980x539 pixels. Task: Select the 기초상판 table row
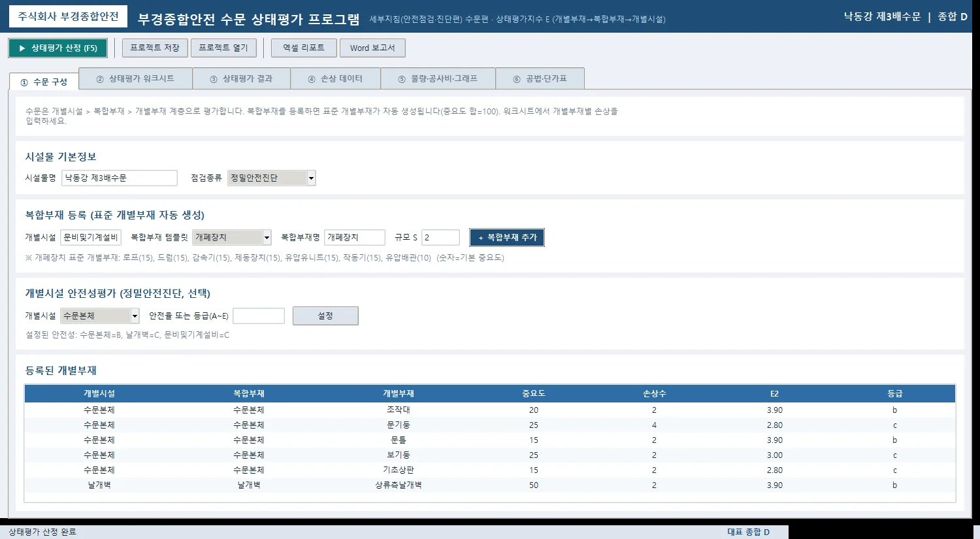click(490, 470)
